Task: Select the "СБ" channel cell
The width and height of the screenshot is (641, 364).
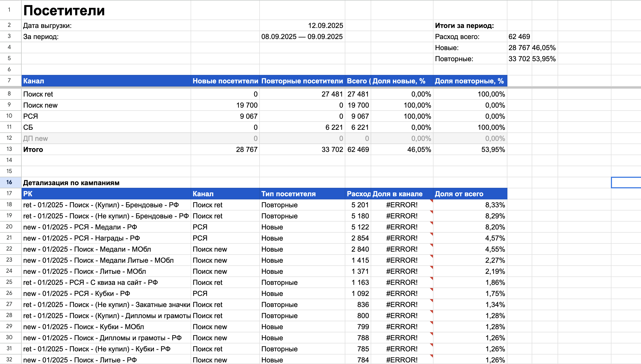Action: pos(28,127)
